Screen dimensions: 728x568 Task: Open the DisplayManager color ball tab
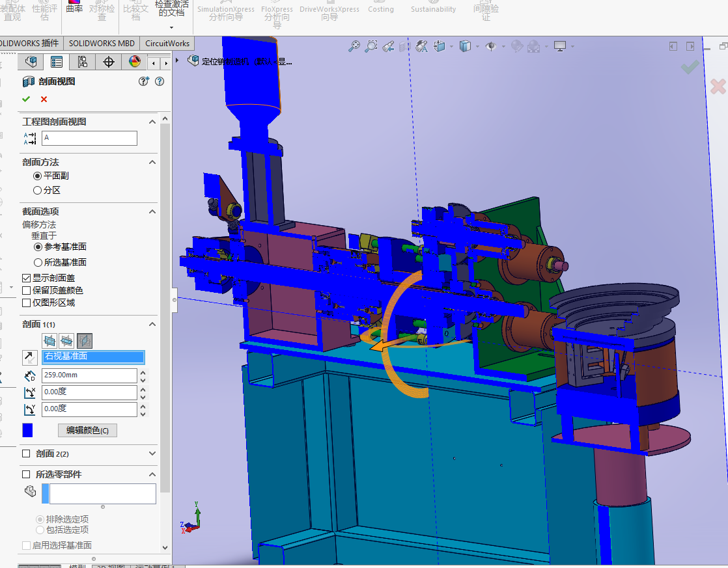click(134, 62)
